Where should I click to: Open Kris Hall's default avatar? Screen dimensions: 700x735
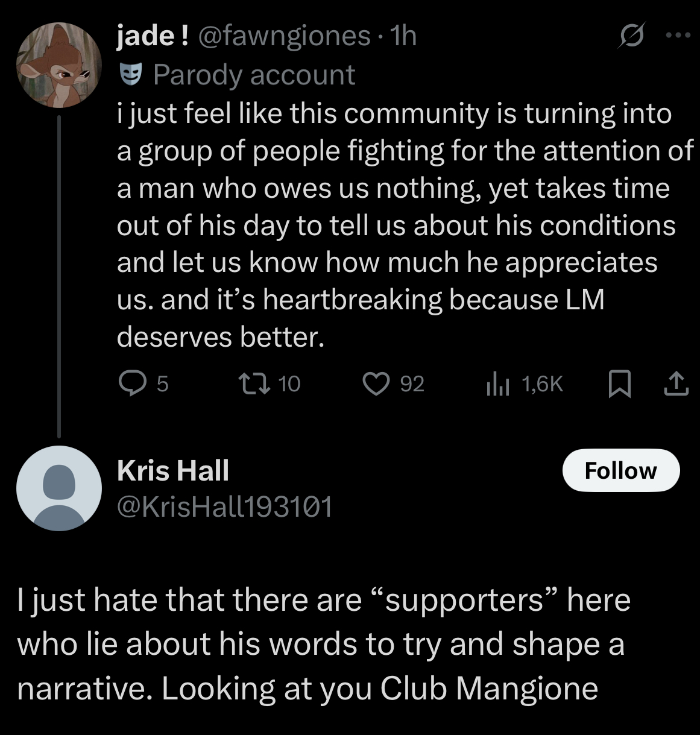(x=58, y=489)
